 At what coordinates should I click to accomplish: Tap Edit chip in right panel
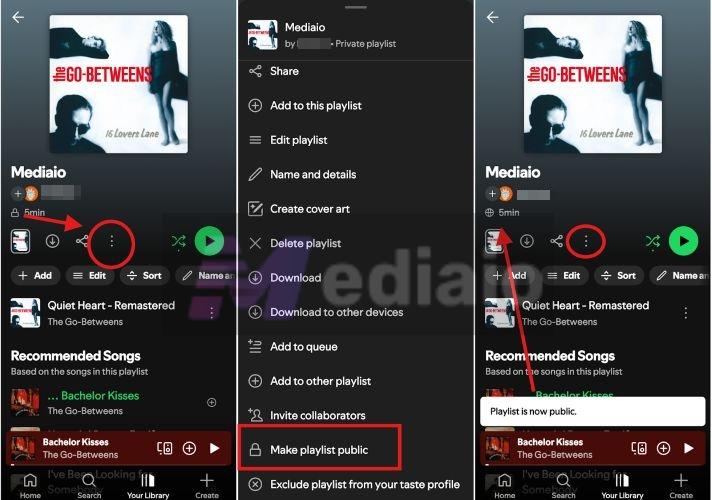point(564,276)
